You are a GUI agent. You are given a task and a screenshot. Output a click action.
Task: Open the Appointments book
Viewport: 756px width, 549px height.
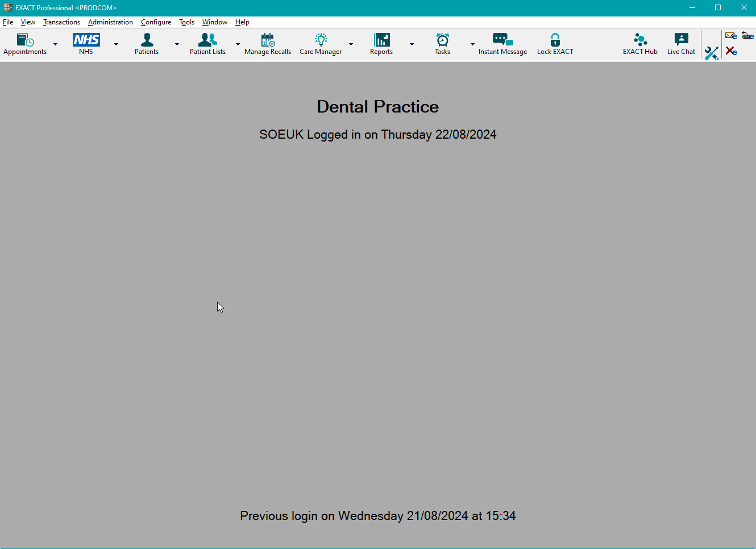[x=25, y=44]
